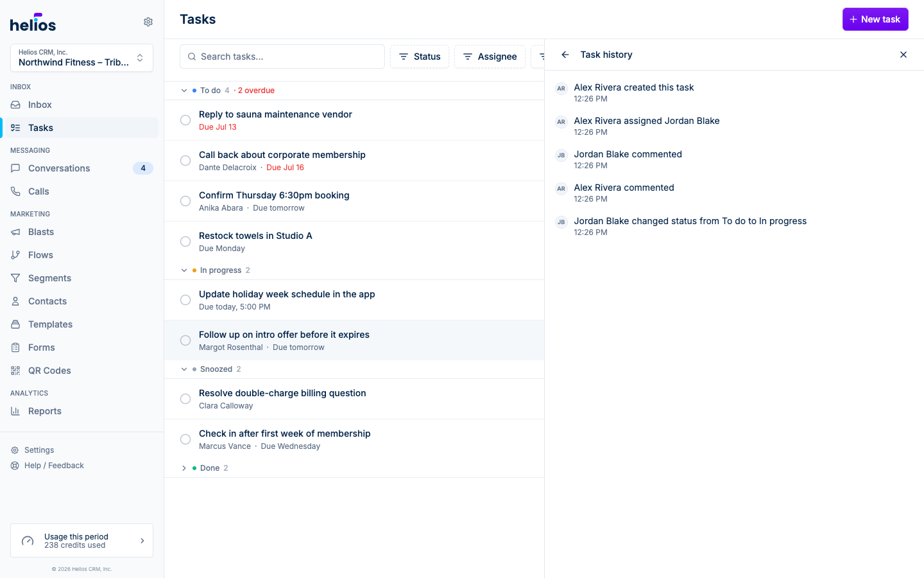Viewport: 924px width, 578px height.
Task: Click the 'Due Jul 13' overdue date
Action: coord(218,127)
